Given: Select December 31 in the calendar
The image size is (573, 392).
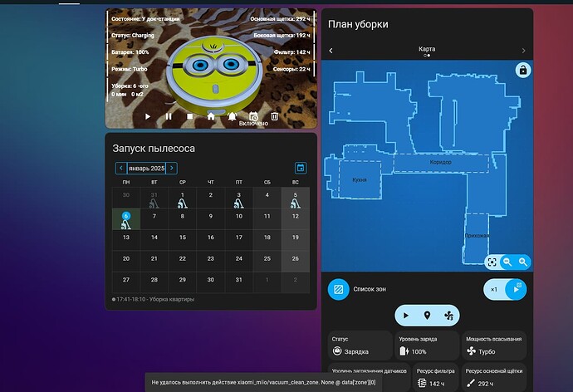Looking at the screenshot, I should (154, 198).
